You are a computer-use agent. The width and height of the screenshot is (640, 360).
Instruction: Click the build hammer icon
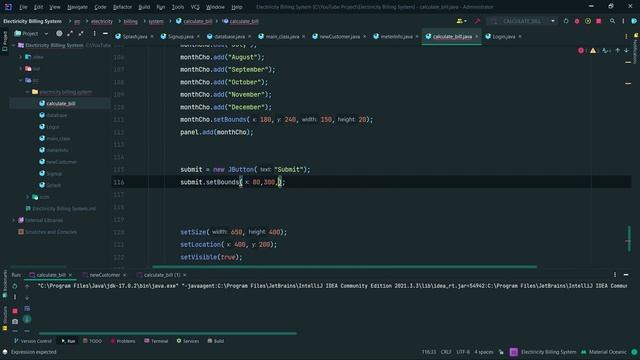[x=477, y=21]
